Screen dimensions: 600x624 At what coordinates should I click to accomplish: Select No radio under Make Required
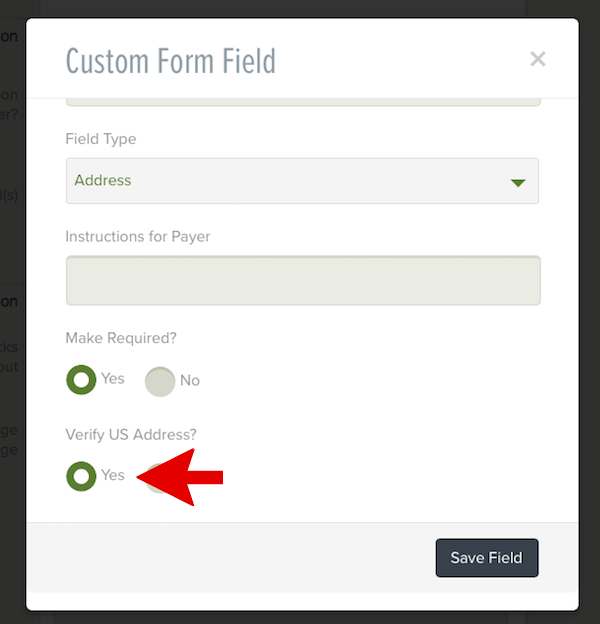click(x=160, y=381)
